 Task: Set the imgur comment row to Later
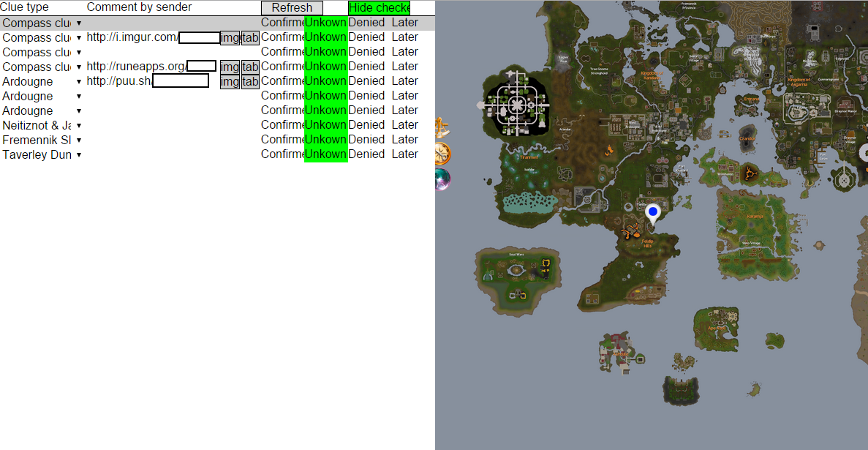click(x=404, y=37)
